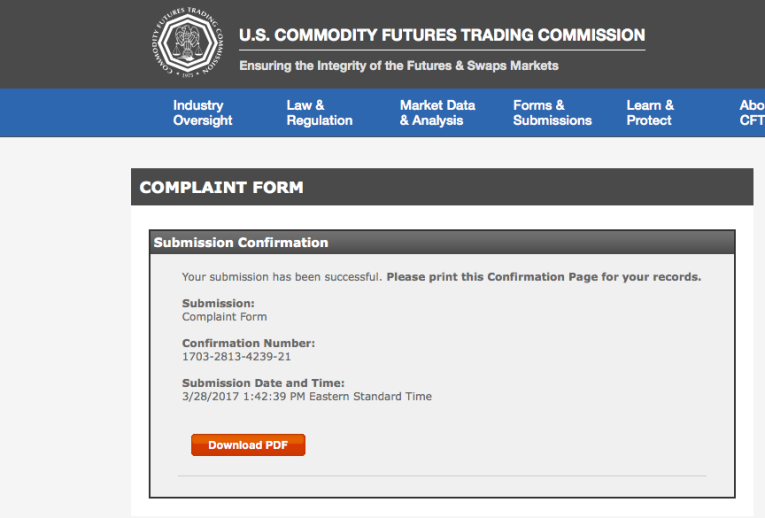
Task: Click the Ensuring the Integrity tagline
Action: (398, 66)
